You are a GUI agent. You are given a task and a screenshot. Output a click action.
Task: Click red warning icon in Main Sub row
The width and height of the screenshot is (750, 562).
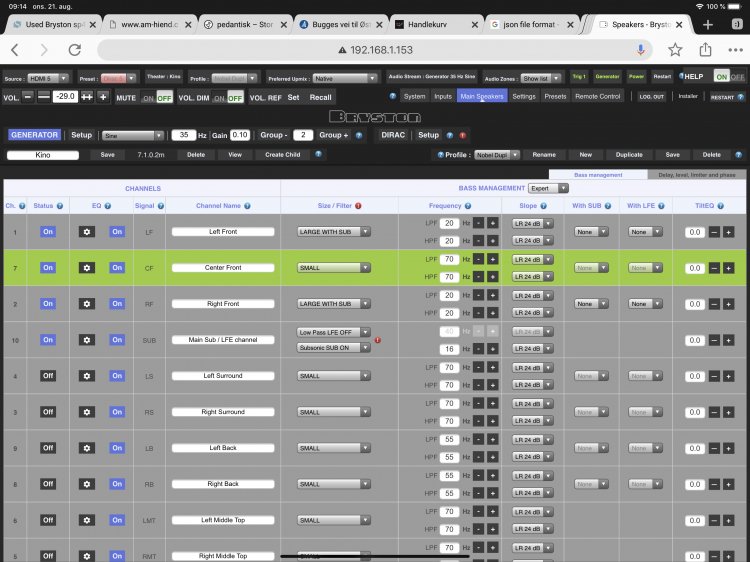(378, 340)
